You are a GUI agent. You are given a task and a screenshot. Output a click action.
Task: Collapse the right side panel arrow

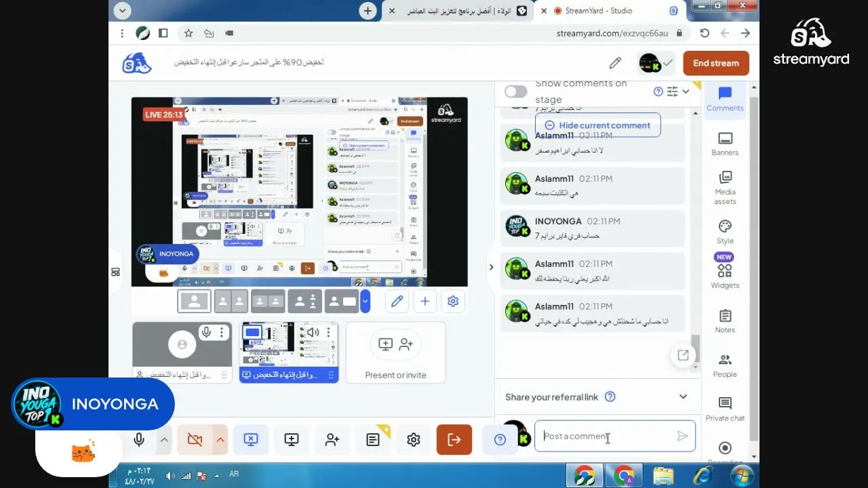491,267
